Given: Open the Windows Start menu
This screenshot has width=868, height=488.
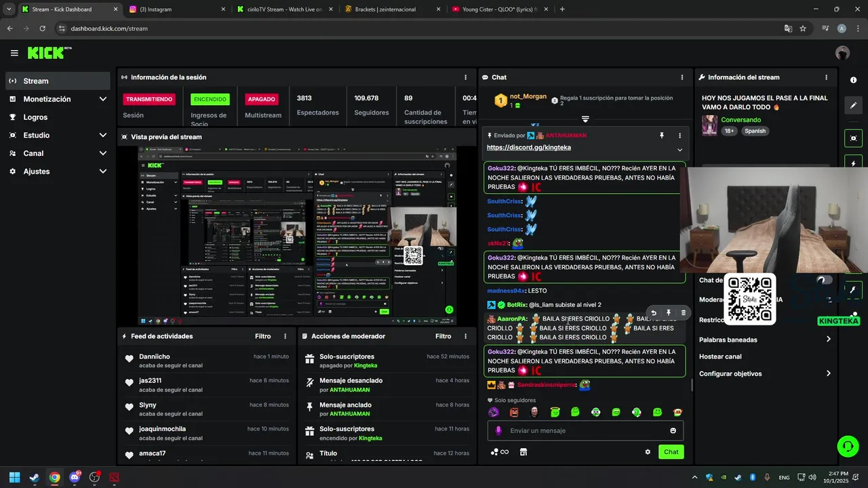Looking at the screenshot, I should coord(14,477).
